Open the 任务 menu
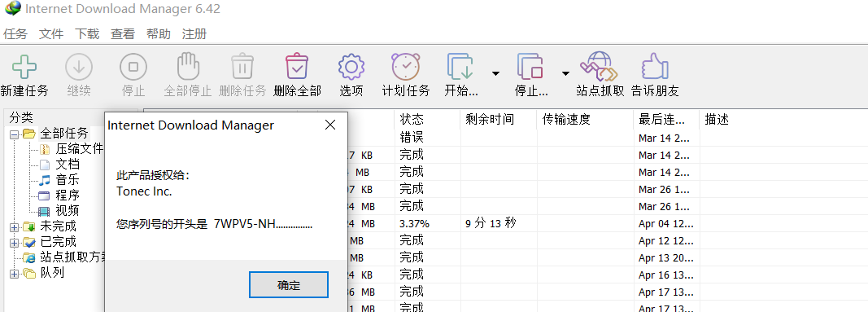 tap(15, 33)
